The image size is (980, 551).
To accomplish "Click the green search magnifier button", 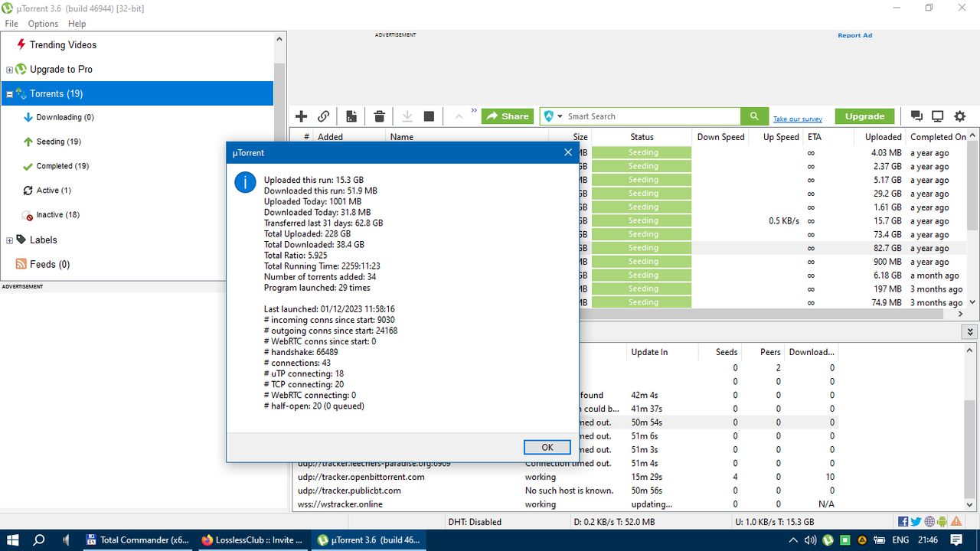I will click(754, 116).
